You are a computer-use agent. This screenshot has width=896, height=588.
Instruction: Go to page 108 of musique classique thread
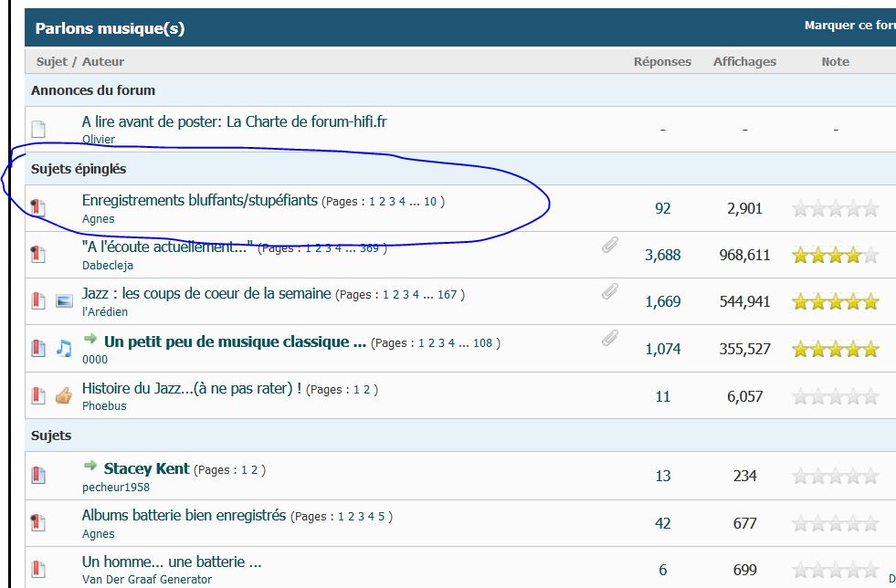click(482, 343)
